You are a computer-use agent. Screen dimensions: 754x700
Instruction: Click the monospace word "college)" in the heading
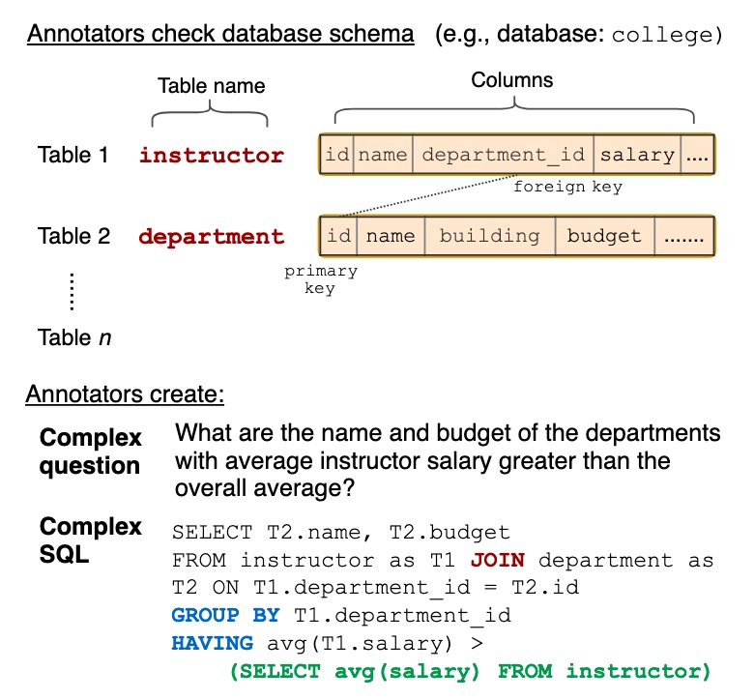tap(667, 35)
